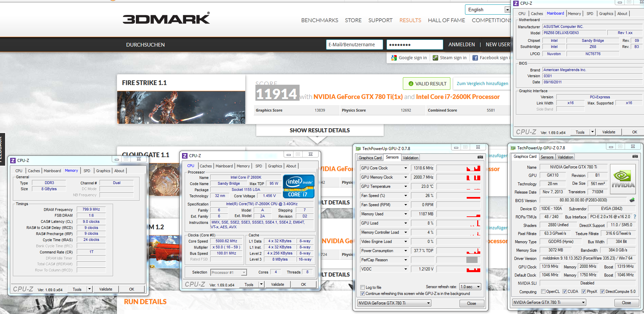The height and width of the screenshot is (314, 644).
Task: Click the NVIDIA logo in GPU-Z
Action: pyautogui.click(x=623, y=179)
